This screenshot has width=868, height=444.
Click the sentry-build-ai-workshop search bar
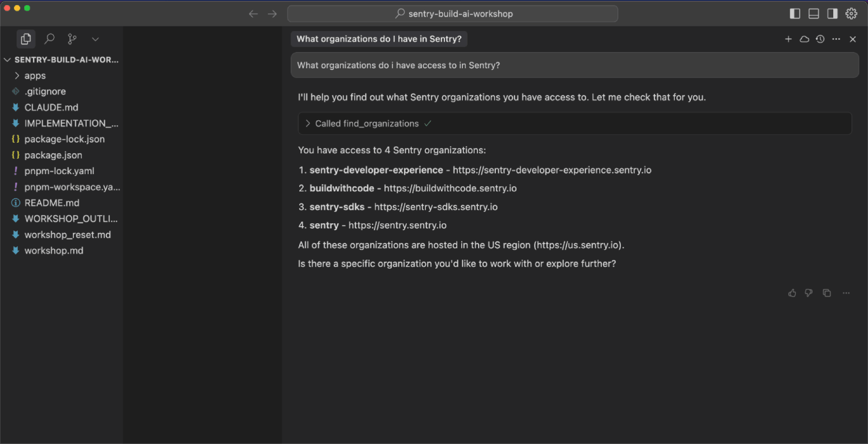(453, 14)
